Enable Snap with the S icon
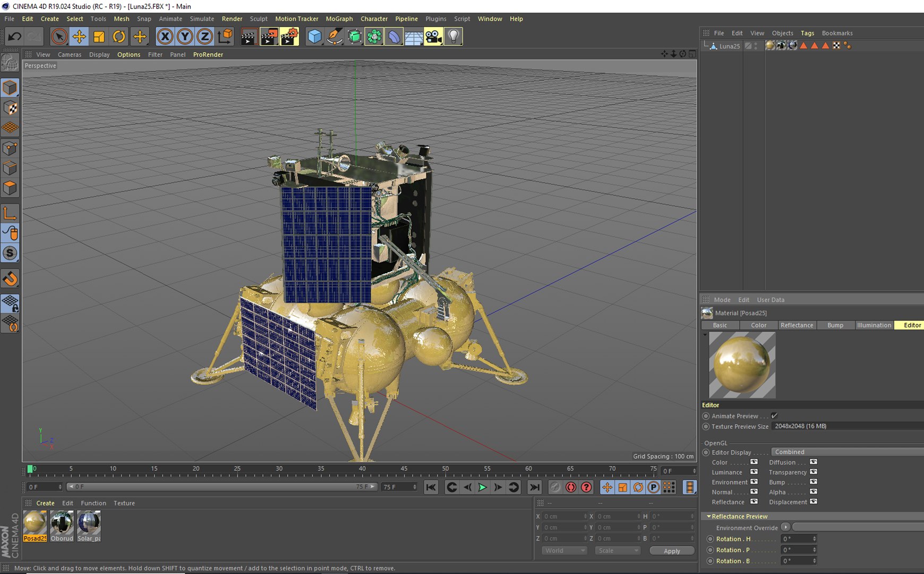Viewport: 924px width, 574px height. [10, 254]
